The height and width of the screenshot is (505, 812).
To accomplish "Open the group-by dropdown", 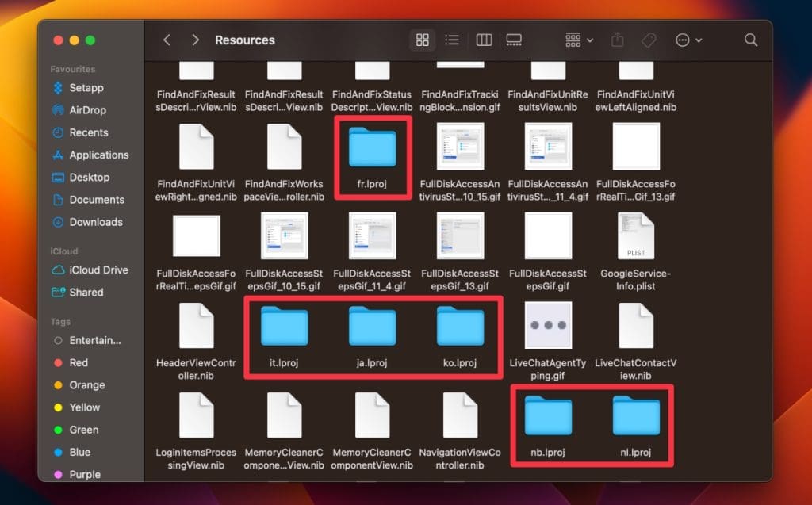I will pos(579,40).
